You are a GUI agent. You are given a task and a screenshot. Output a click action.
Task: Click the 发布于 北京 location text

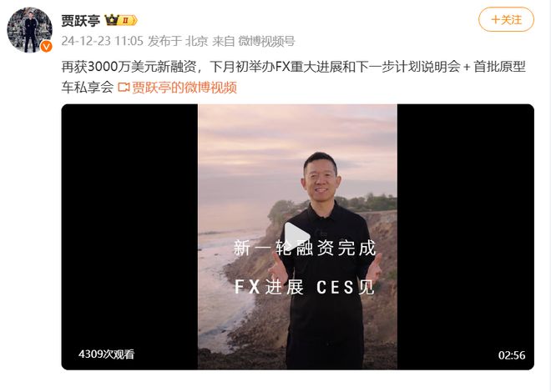(178, 41)
